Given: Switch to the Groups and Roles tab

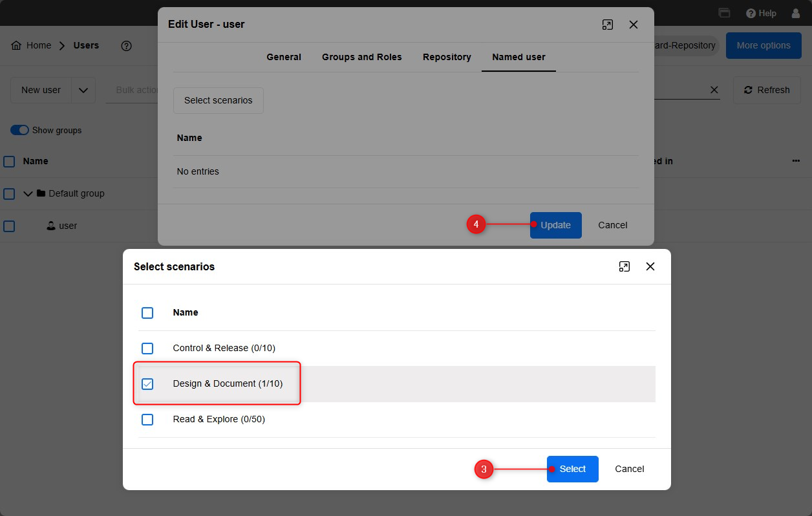Looking at the screenshot, I should pyautogui.click(x=361, y=57).
